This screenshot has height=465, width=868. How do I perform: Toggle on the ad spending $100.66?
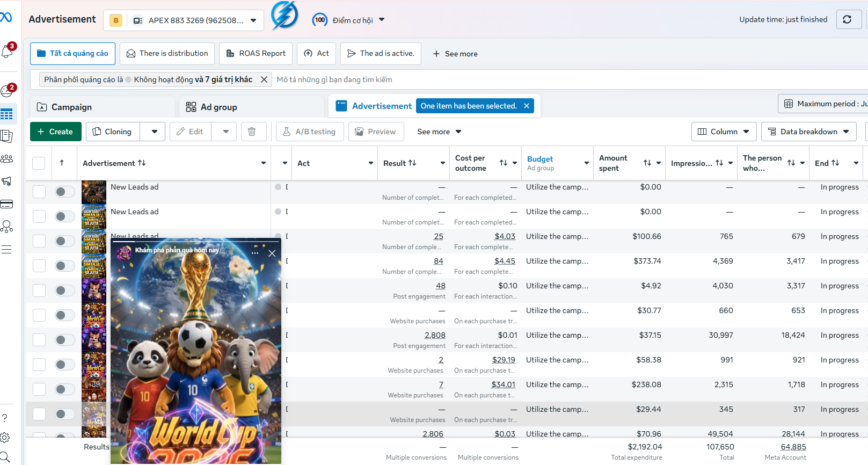(x=65, y=241)
